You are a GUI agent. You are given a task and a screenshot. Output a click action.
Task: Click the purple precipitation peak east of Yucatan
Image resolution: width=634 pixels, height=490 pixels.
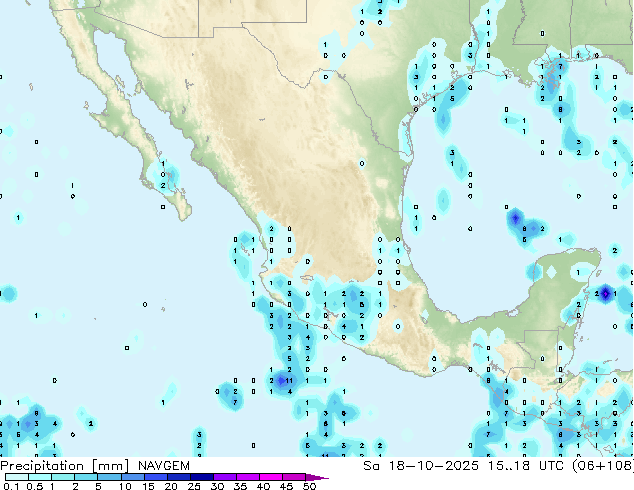click(605, 294)
